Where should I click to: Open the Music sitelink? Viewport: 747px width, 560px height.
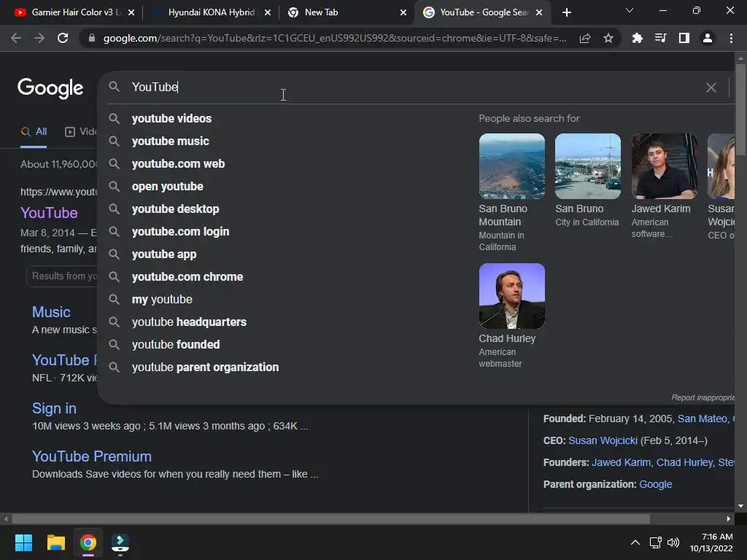tap(51, 312)
